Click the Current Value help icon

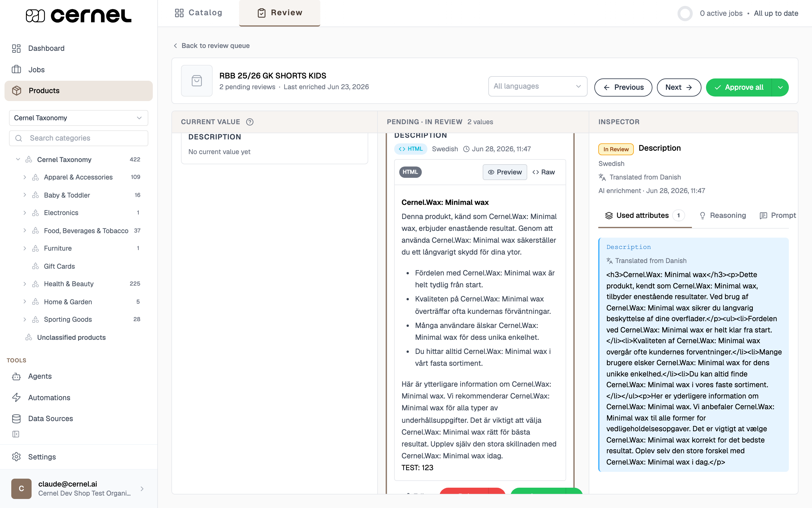pyautogui.click(x=250, y=122)
